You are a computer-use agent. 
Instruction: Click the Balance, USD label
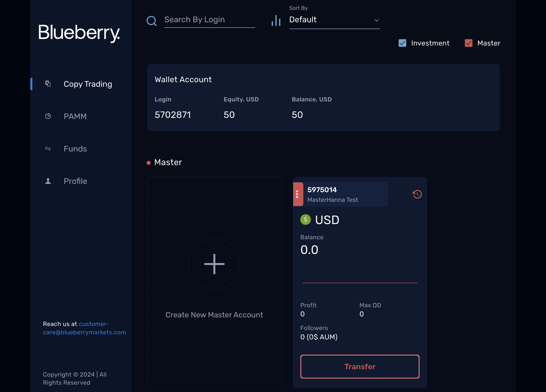click(x=312, y=99)
